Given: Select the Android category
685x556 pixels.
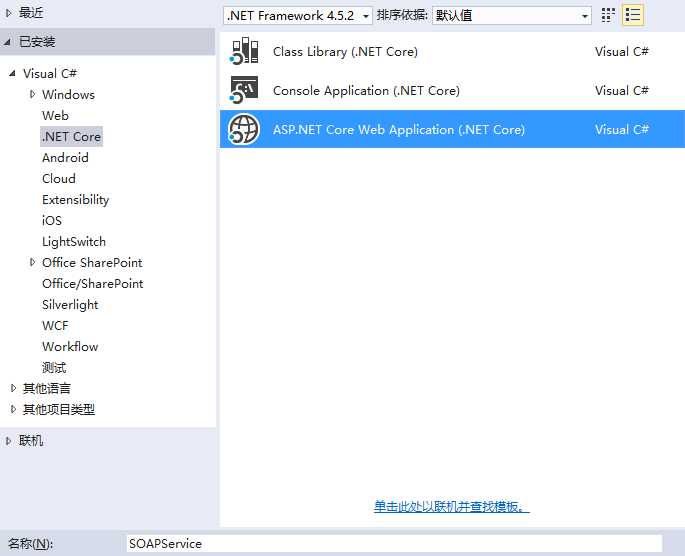Looking at the screenshot, I should 65,157.
